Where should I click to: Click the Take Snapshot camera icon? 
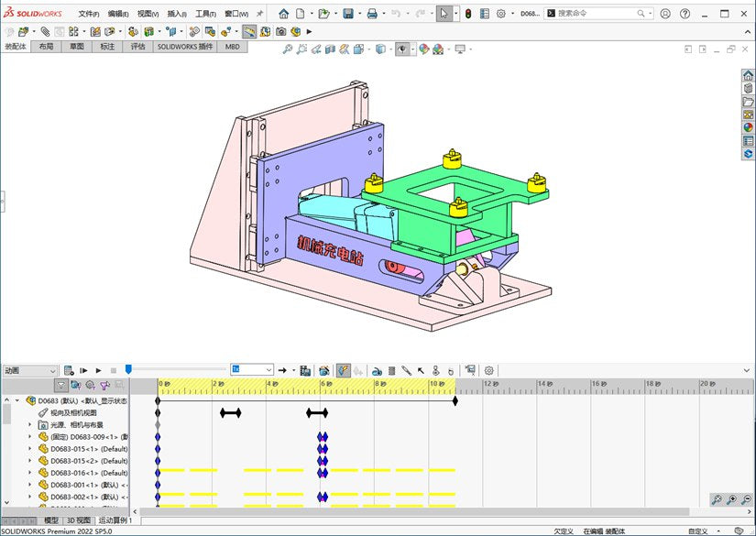coord(280,32)
